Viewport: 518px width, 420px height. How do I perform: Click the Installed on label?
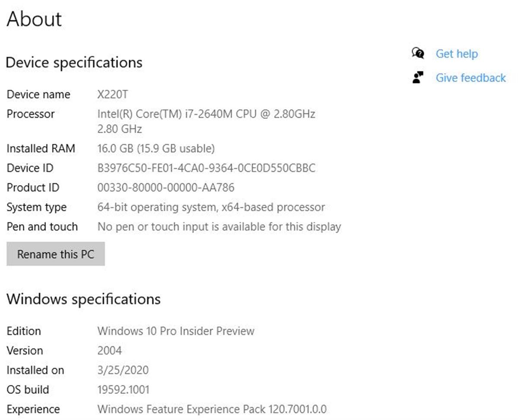(x=35, y=370)
